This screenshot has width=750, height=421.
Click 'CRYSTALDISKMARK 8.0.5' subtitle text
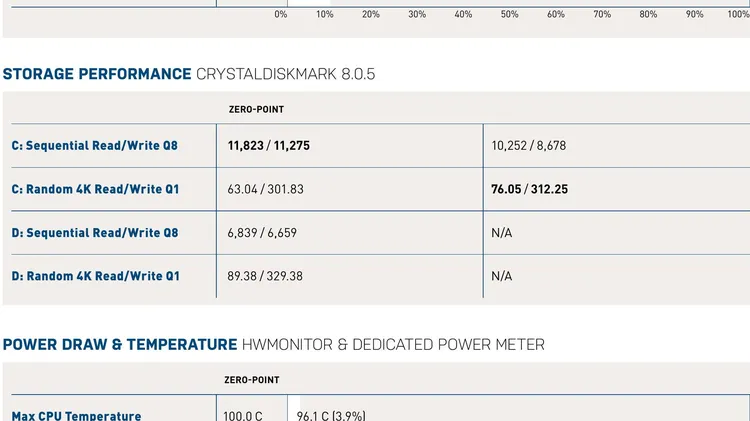pyautogui.click(x=286, y=74)
